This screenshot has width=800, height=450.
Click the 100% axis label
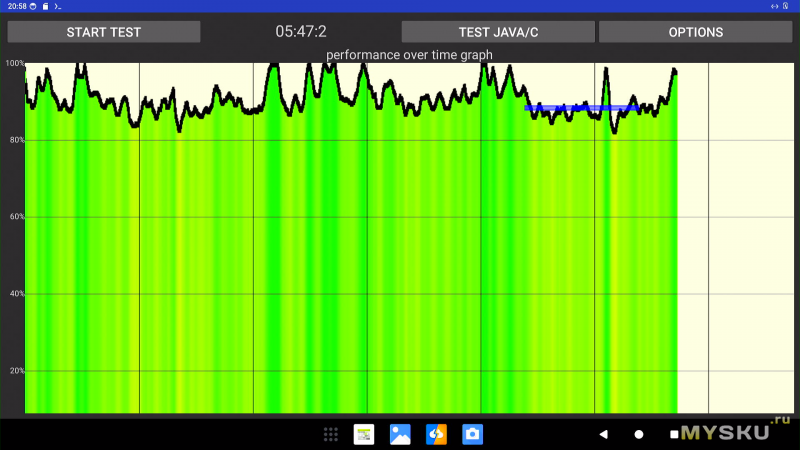tap(14, 63)
